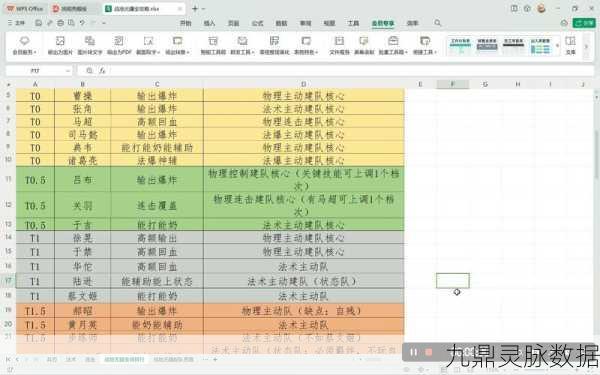Image resolution: width=600 pixels, height=375 pixels.
Task: Select column D header
Action: click(x=303, y=84)
